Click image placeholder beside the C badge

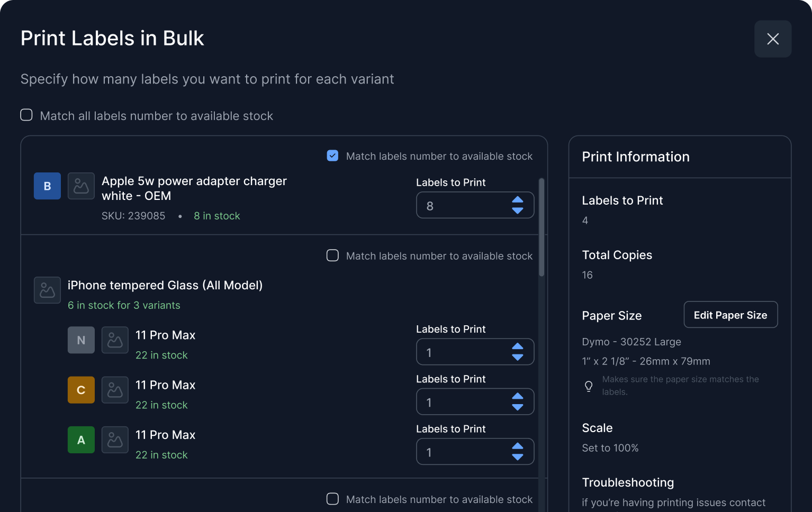(x=115, y=390)
